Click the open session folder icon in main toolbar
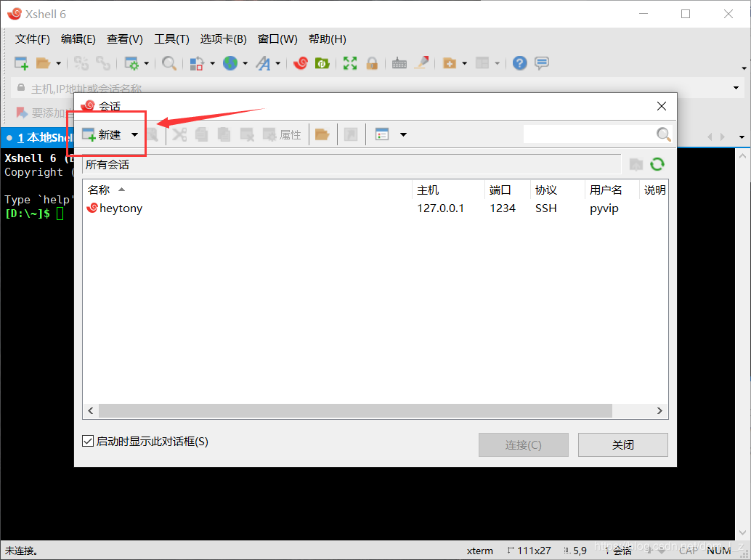Image resolution: width=751 pixels, height=560 pixels. coord(43,63)
